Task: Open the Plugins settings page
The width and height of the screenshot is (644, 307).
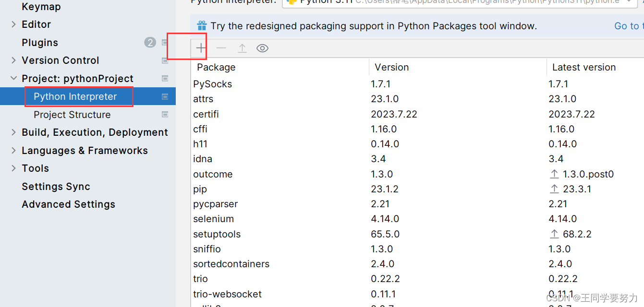Action: point(40,43)
